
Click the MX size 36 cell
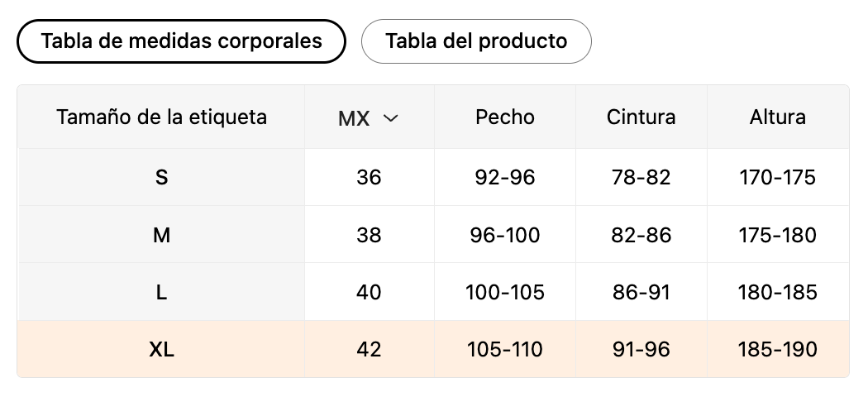369,177
